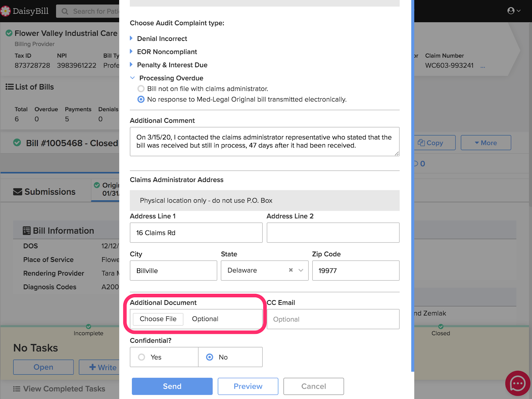Open the State dropdown arrow

coord(301,270)
